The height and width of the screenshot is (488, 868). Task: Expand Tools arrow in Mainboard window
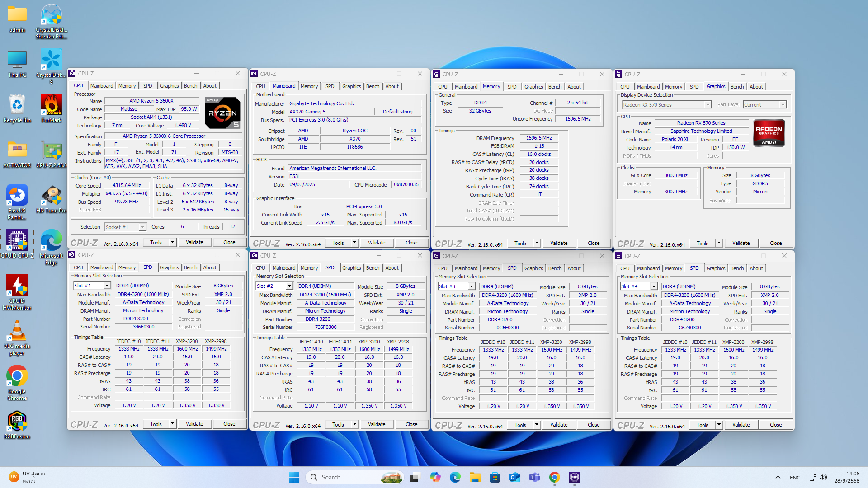pyautogui.click(x=354, y=243)
